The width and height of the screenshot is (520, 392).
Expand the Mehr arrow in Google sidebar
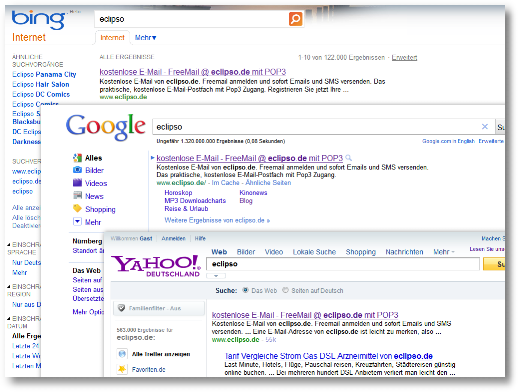pos(77,222)
